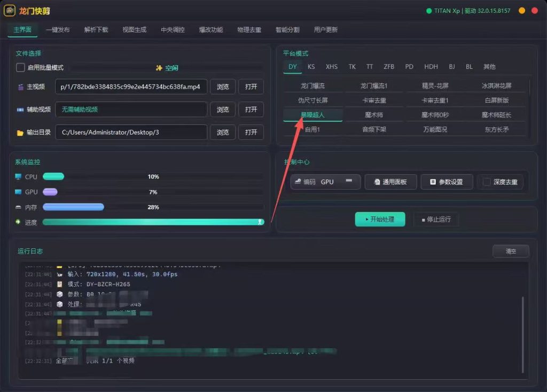Image resolution: width=547 pixels, height=392 pixels.
Task: Click the 进度 progress bar
Action: coord(153,222)
